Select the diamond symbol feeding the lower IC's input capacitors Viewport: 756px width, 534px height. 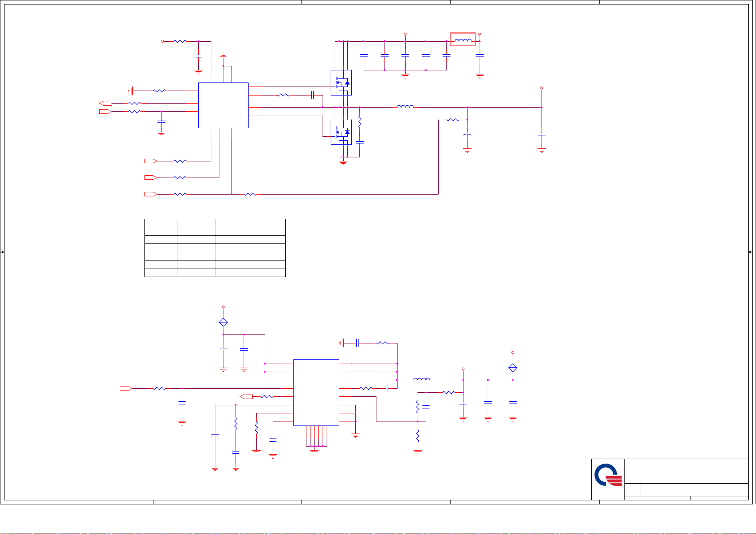(x=223, y=322)
